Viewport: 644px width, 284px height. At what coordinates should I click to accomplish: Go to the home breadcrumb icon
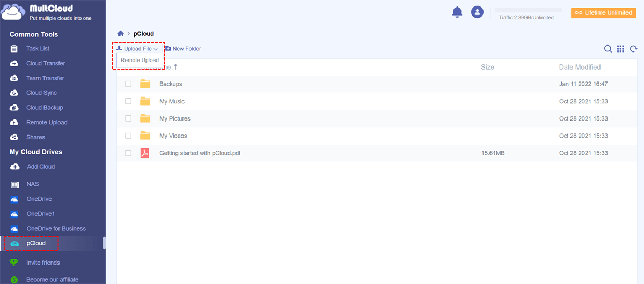click(121, 34)
